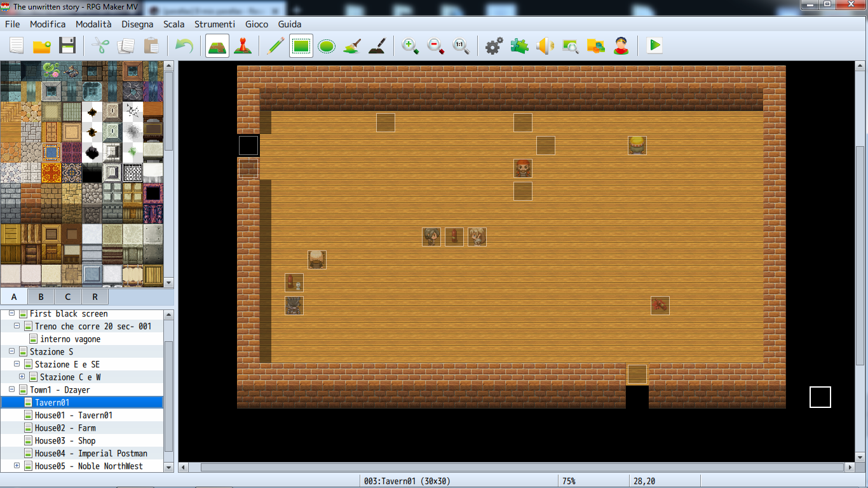
Task: Expand the House05 - Noble NorthWest node
Action: tap(17, 466)
